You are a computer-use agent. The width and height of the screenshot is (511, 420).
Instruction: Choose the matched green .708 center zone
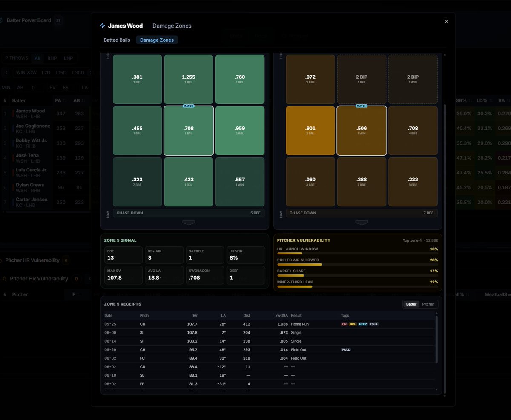189,131
